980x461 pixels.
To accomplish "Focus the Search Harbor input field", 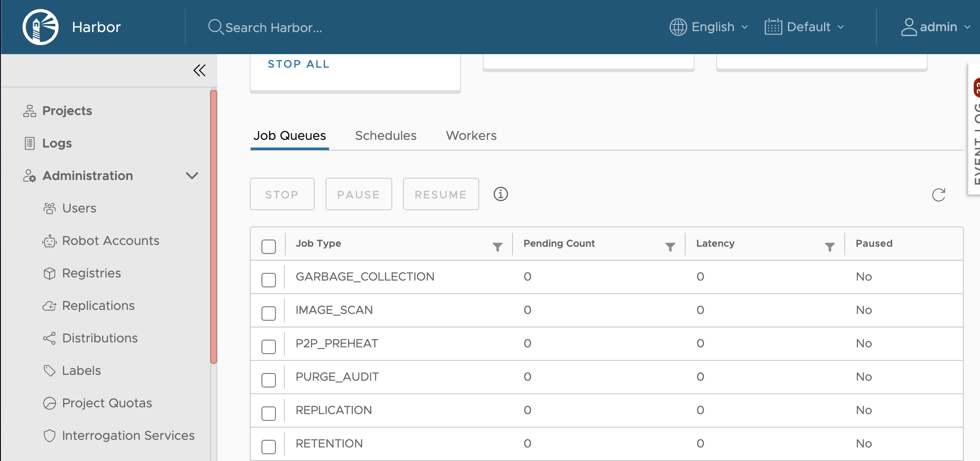I will click(273, 28).
